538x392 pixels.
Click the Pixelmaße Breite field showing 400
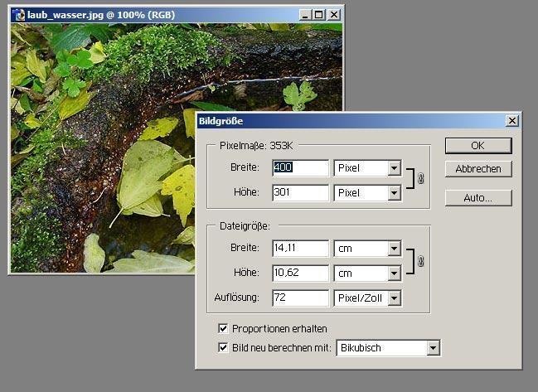tap(300, 168)
